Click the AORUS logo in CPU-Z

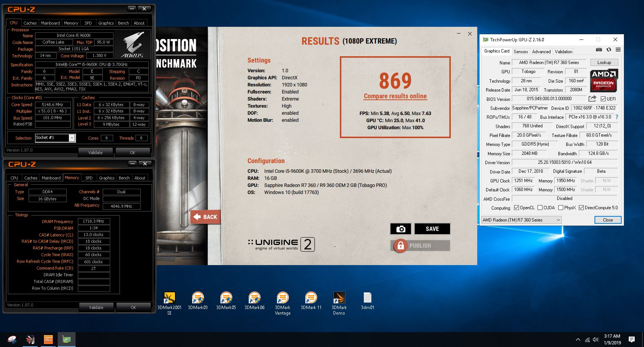click(x=133, y=45)
